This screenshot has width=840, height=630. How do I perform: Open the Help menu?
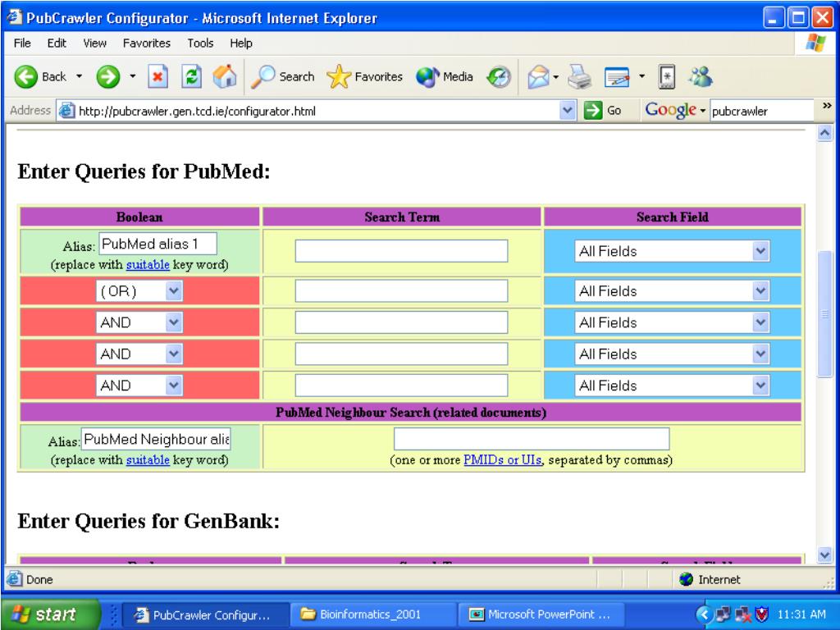point(241,43)
